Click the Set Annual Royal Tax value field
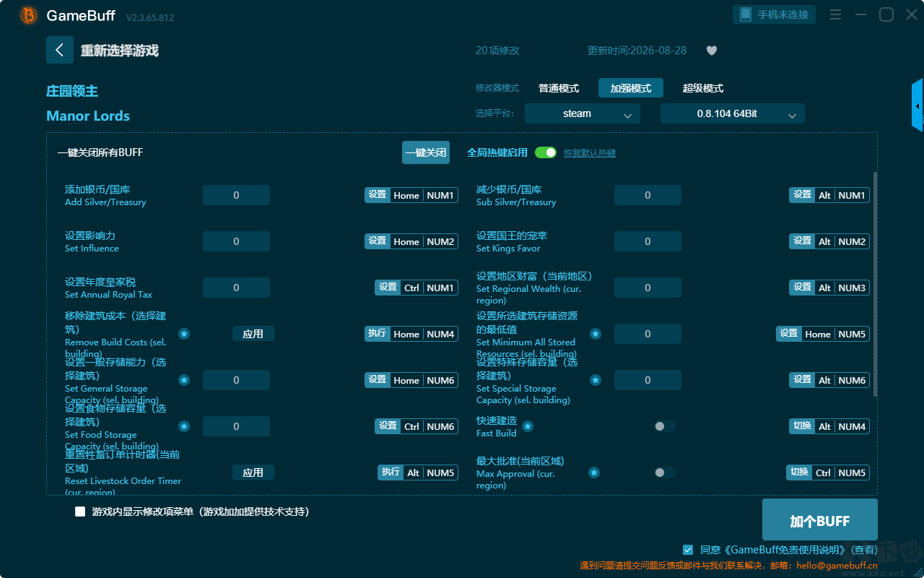Image resolution: width=924 pixels, height=578 pixels. [236, 288]
